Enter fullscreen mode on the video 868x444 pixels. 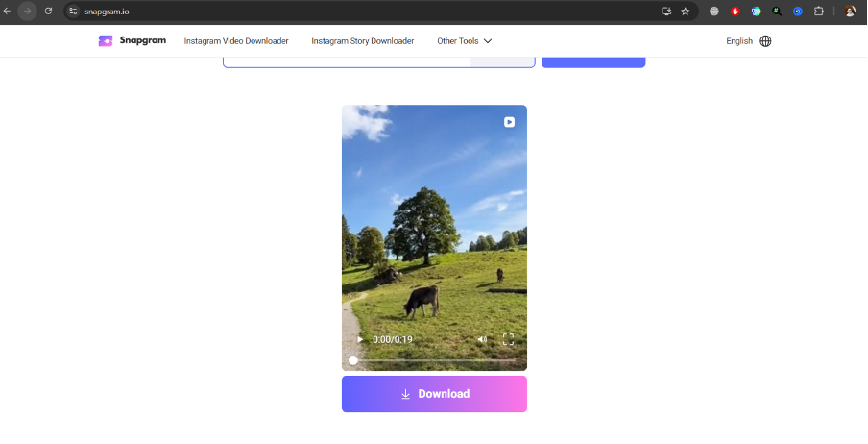click(508, 339)
